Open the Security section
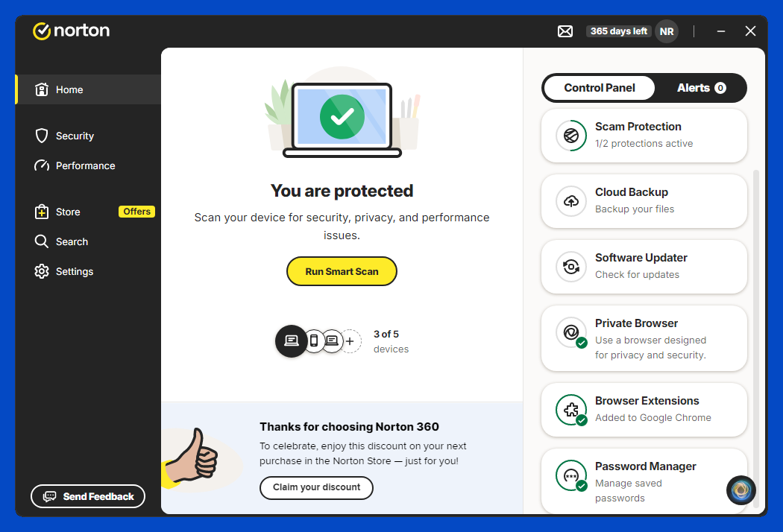The width and height of the screenshot is (783, 532). (89, 136)
